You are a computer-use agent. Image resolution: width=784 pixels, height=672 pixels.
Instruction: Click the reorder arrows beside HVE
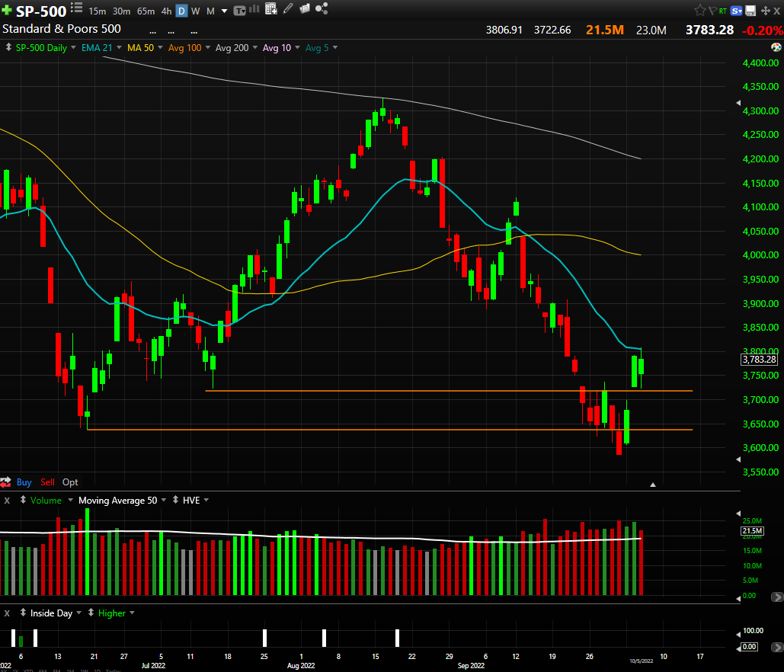coord(175,500)
